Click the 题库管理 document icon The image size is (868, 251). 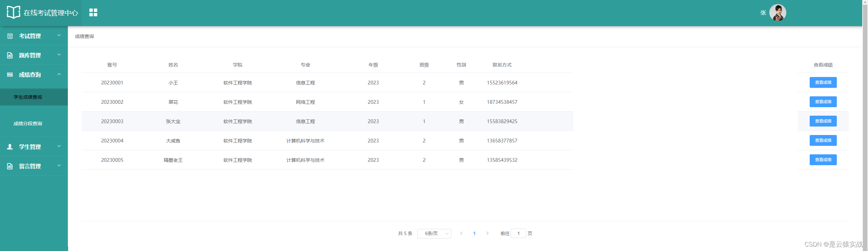point(10,55)
